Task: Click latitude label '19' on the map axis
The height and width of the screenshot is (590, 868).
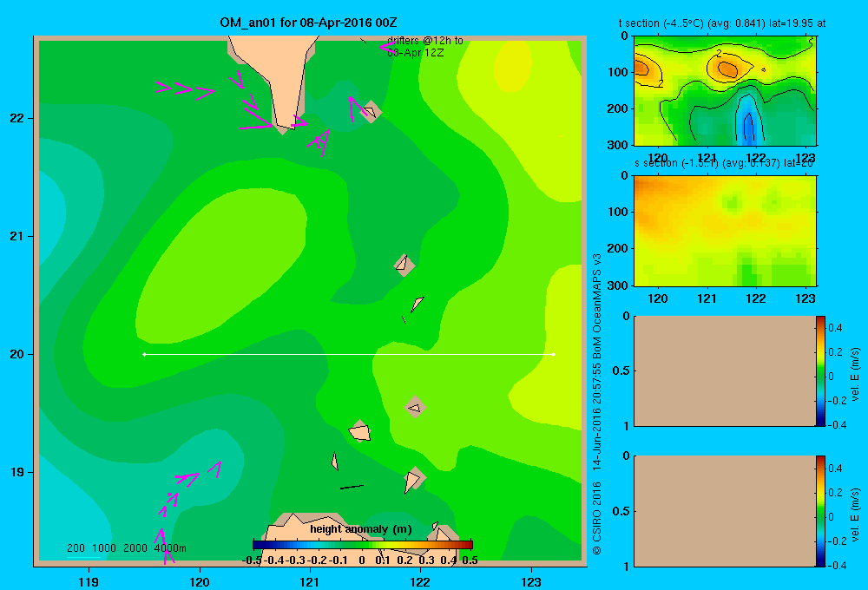Action: (16, 472)
